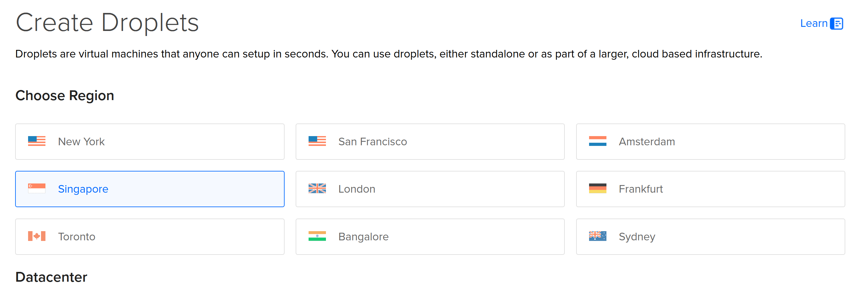868x300 pixels.
Task: Choose San Francisco as the region
Action: pyautogui.click(x=430, y=141)
